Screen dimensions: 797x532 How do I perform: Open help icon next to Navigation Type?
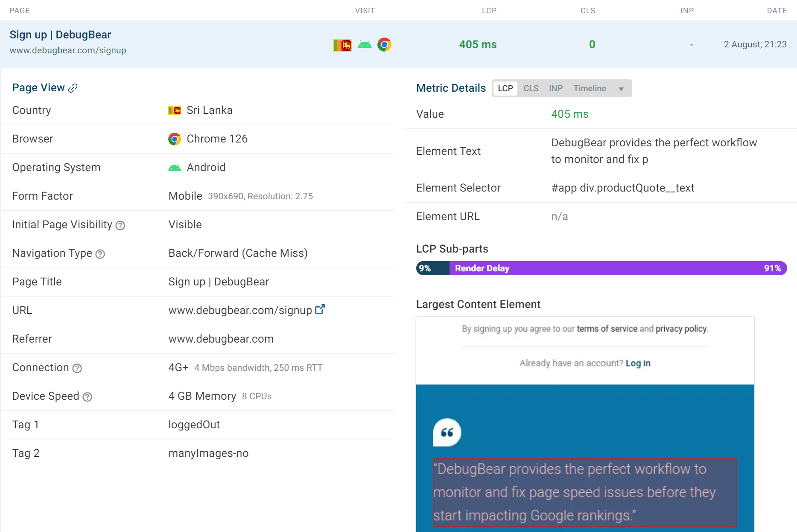pos(100,254)
